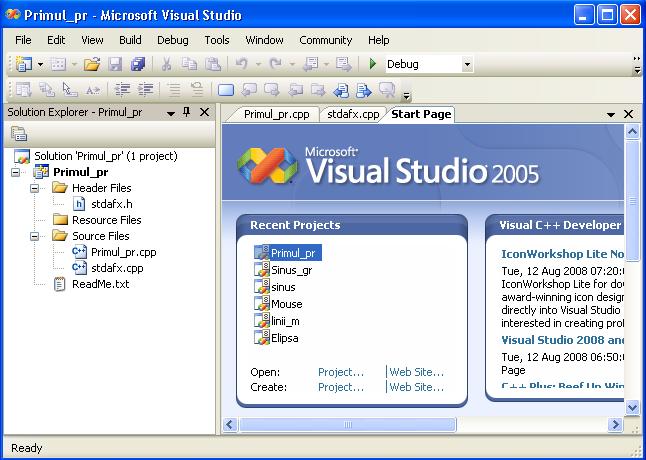
Task: Open the Build menu
Action: [130, 40]
